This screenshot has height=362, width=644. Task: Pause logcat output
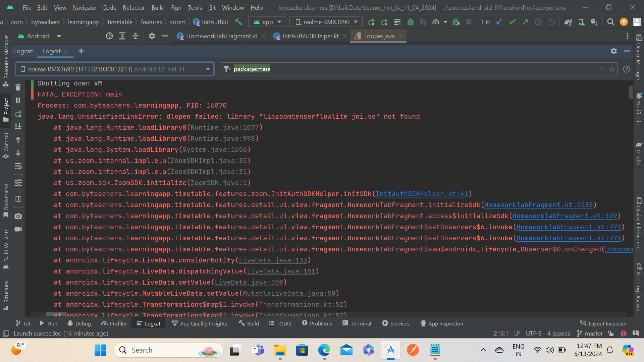click(x=18, y=100)
